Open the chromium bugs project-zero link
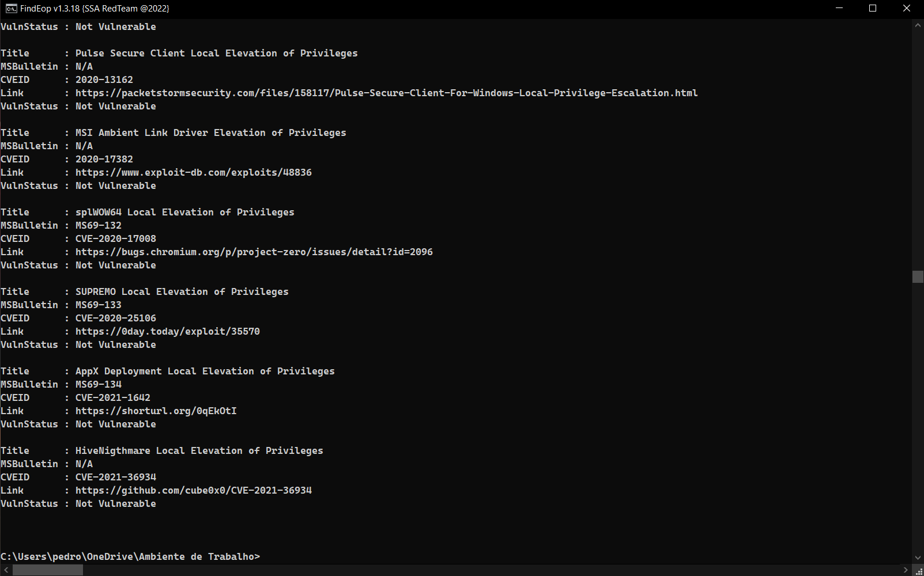The width and height of the screenshot is (924, 576). (x=254, y=252)
